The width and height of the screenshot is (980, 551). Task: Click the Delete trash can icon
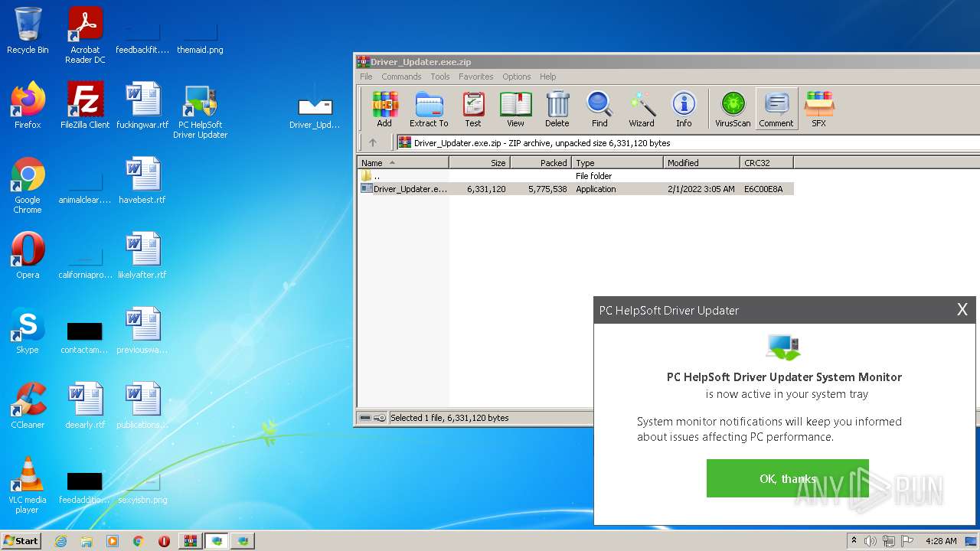pos(557,109)
